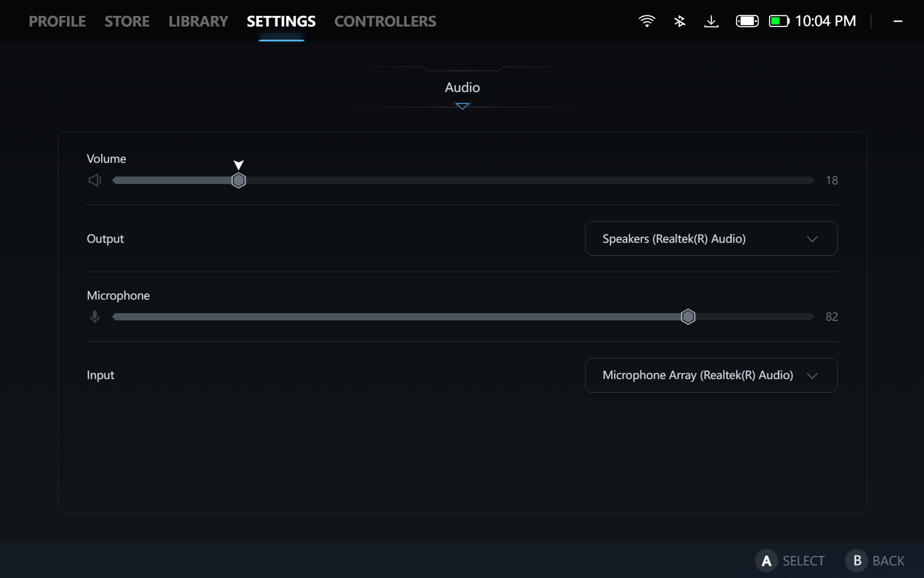Go to the Controllers tab

click(385, 21)
